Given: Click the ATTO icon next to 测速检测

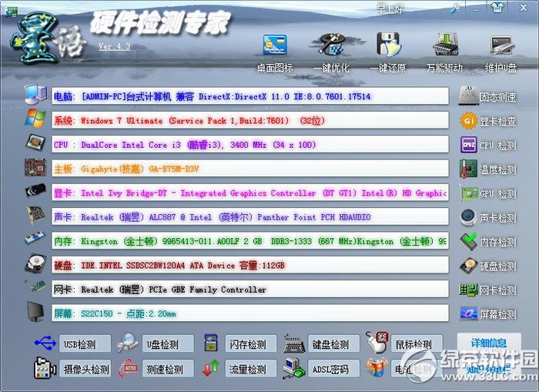Looking at the screenshot, I should tap(128, 368).
